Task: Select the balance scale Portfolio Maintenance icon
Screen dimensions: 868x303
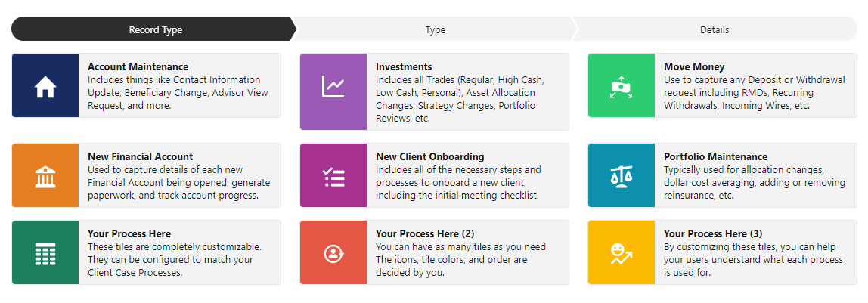Action: 621,177
